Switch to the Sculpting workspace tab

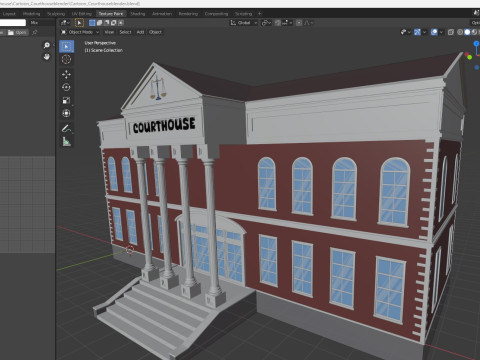[x=56, y=14]
